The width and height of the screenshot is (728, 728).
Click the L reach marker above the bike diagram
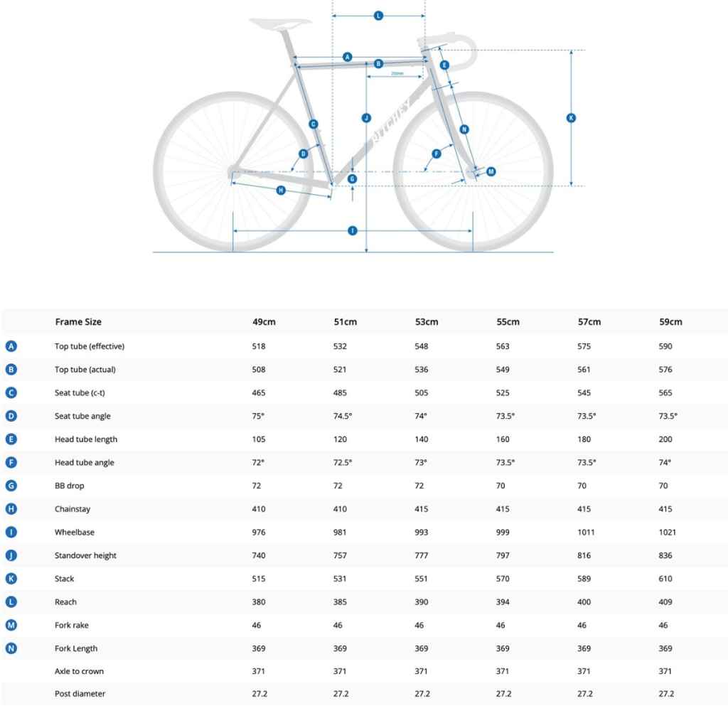(x=378, y=16)
